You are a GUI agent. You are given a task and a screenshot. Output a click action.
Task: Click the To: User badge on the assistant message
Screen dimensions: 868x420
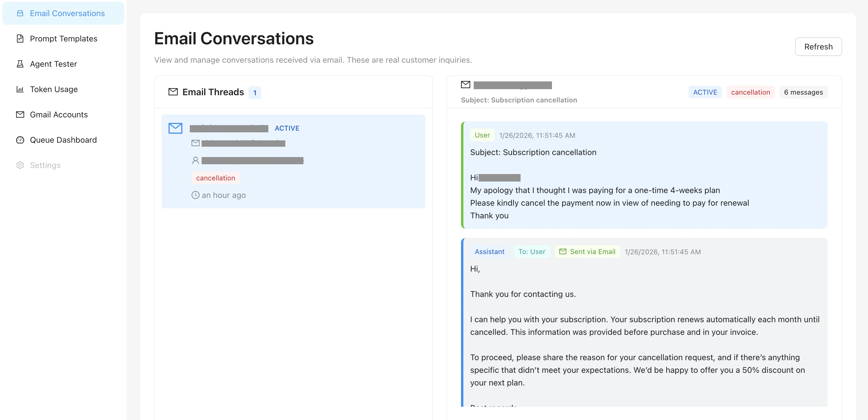[x=531, y=251]
